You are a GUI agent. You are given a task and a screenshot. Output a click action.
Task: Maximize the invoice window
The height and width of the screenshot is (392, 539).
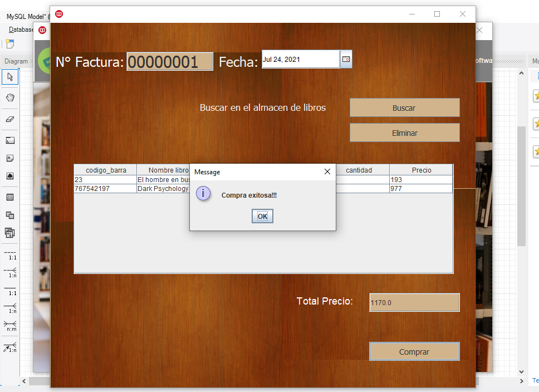tap(437, 14)
